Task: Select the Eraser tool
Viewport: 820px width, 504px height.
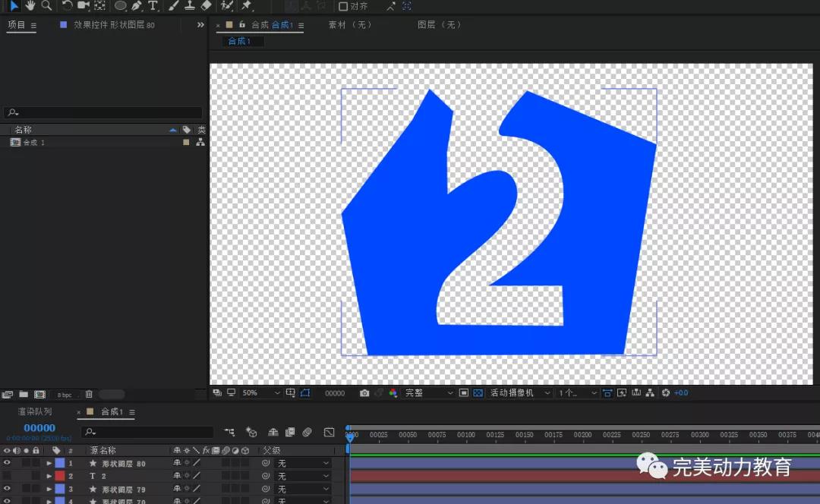Action: pyautogui.click(x=207, y=5)
